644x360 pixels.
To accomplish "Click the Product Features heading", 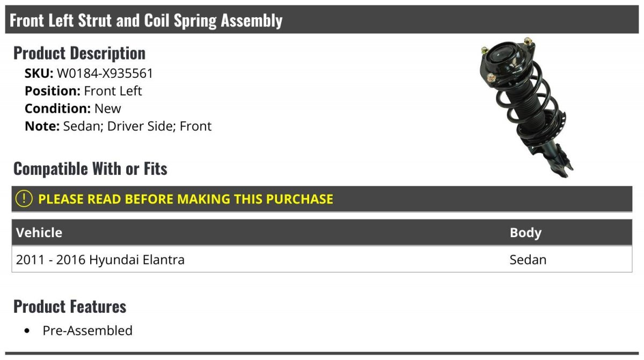I will coord(70,306).
